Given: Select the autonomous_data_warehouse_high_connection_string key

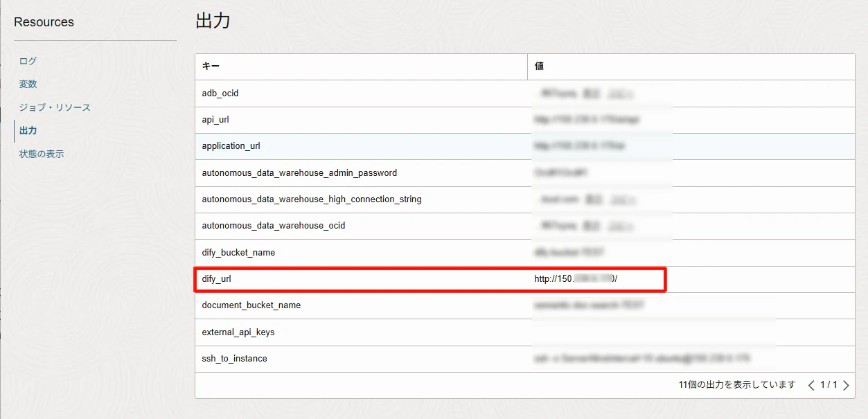Looking at the screenshot, I should tap(362, 199).
